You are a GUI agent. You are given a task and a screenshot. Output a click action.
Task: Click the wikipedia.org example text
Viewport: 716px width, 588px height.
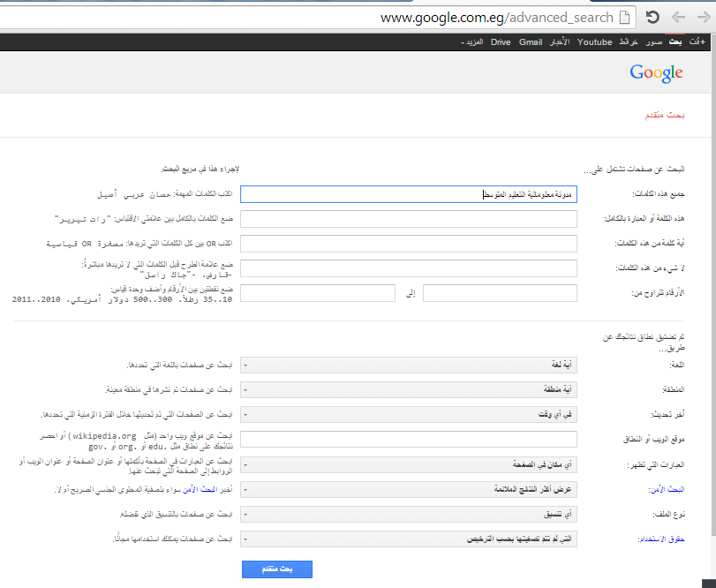[104, 436]
